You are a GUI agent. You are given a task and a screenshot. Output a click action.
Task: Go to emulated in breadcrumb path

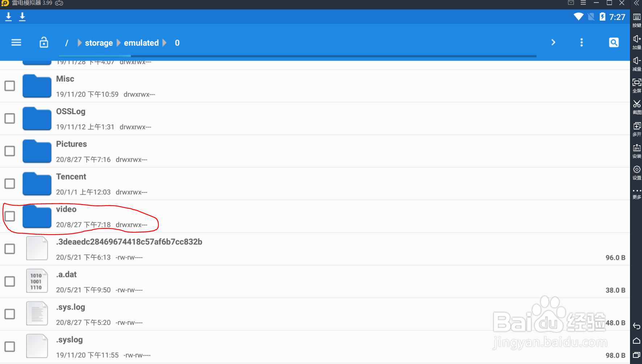pyautogui.click(x=141, y=43)
